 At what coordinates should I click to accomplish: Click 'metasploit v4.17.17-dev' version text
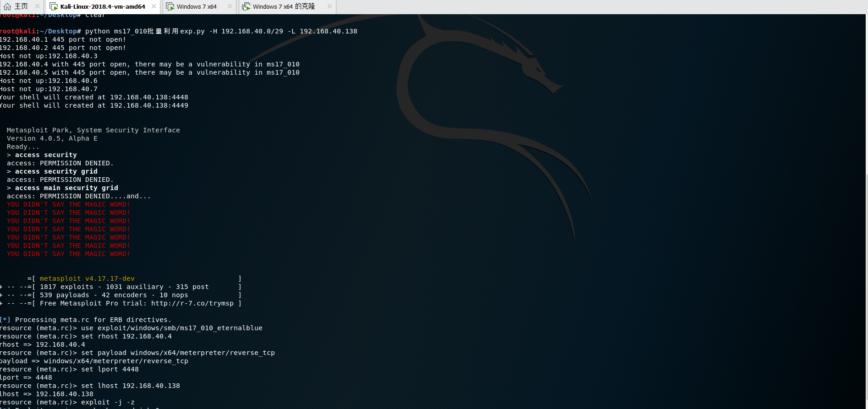(87, 278)
